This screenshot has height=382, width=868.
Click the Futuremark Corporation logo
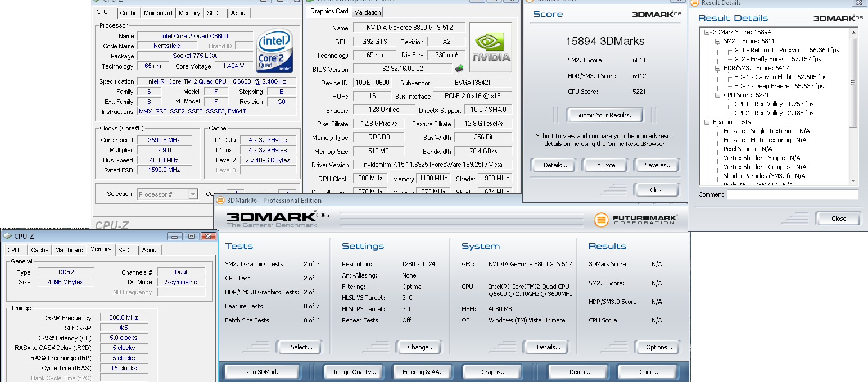(636, 219)
